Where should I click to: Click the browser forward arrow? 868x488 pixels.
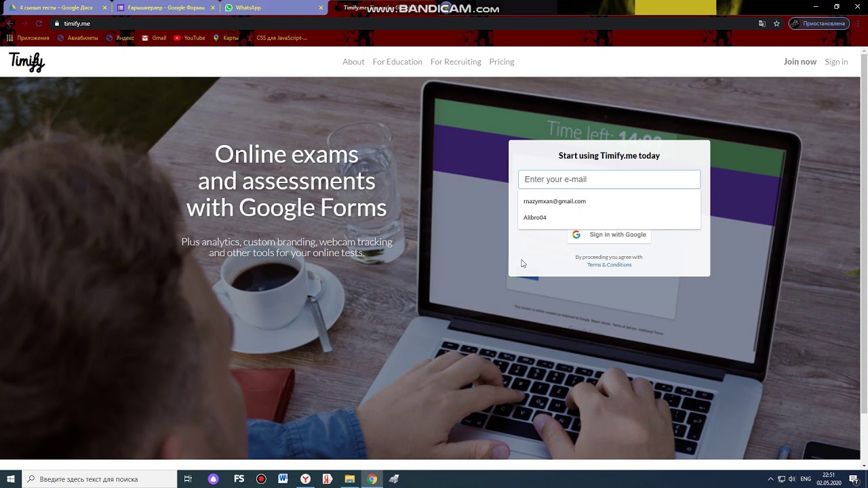(24, 23)
